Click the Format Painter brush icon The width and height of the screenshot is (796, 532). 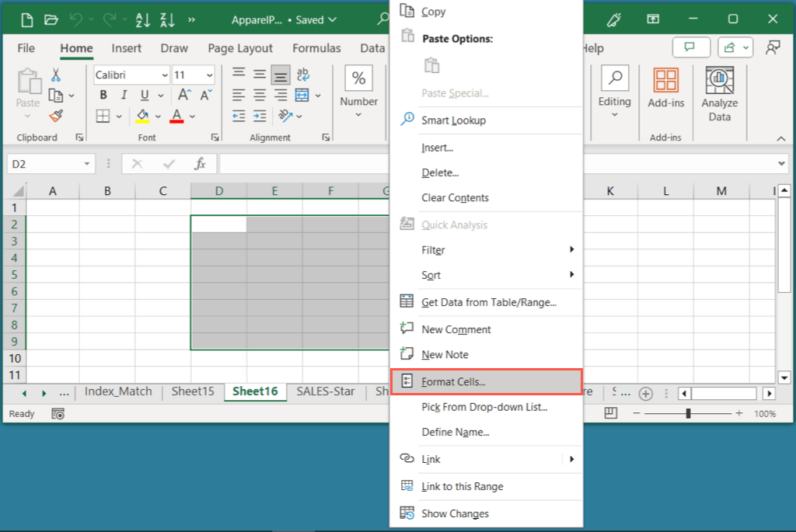tap(56, 116)
